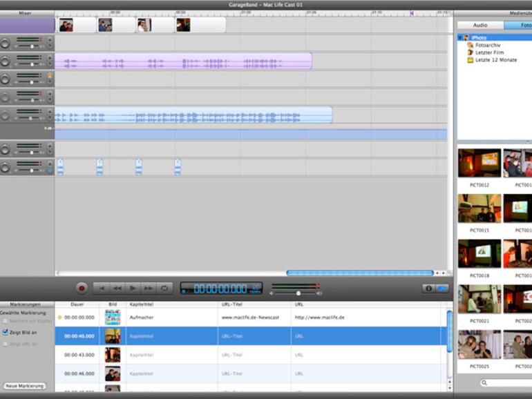Viewport: 532px width, 399px height.
Task: Click the rewind transport button
Action: click(x=117, y=288)
